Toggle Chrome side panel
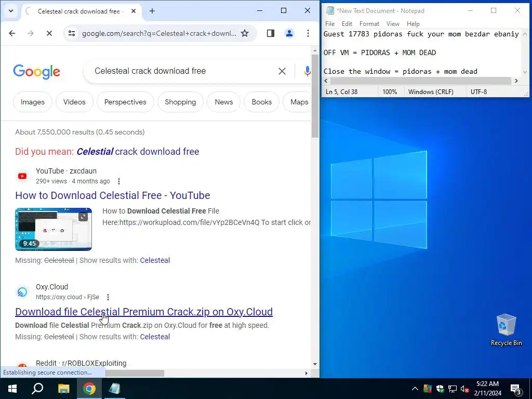Image resolution: width=532 pixels, height=399 pixels. (270, 33)
